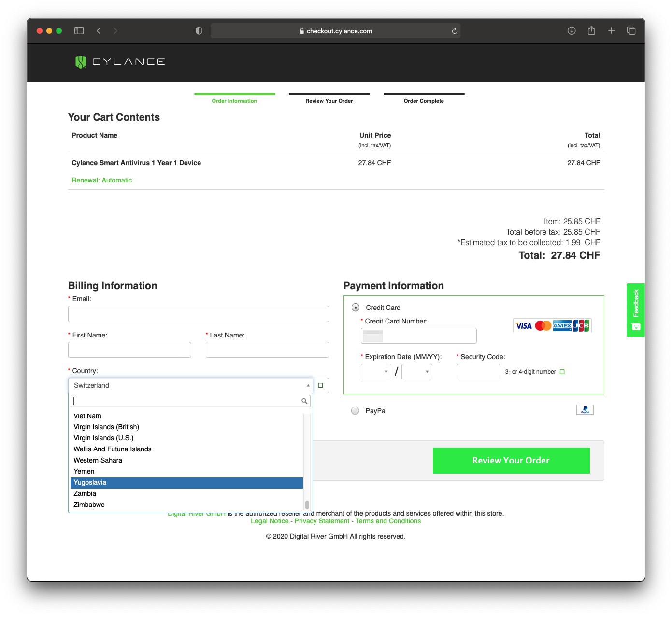Toggle the Safari sidebar icon
The height and width of the screenshot is (617, 672).
point(79,31)
